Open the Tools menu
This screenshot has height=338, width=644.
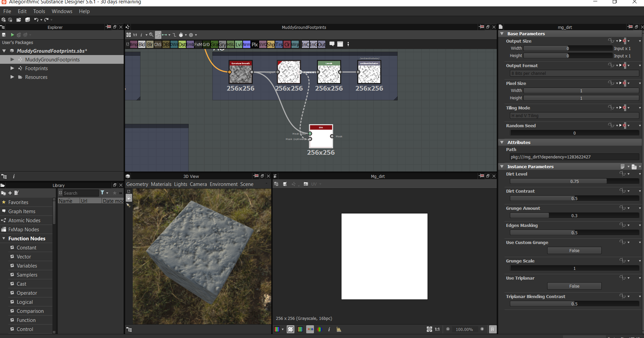[x=39, y=11]
